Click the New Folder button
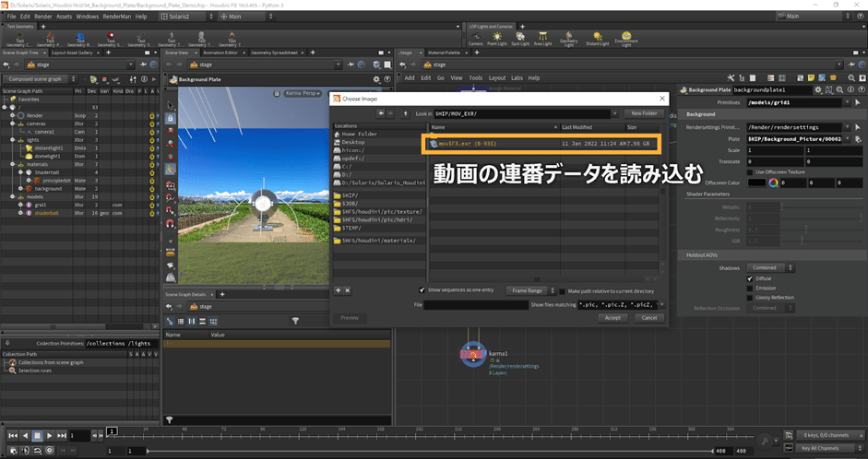Viewport: 868px width, 459px height. [644, 113]
